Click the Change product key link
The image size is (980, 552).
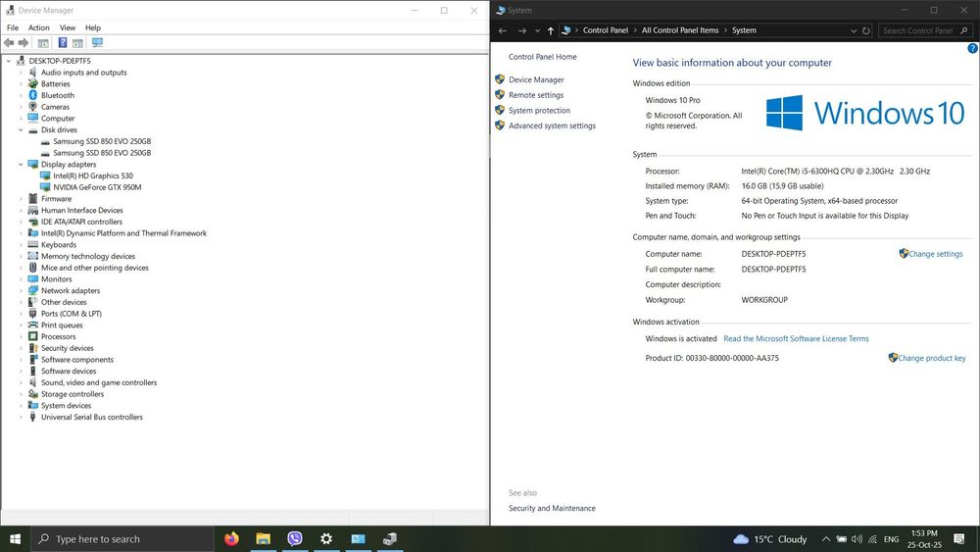click(x=932, y=358)
